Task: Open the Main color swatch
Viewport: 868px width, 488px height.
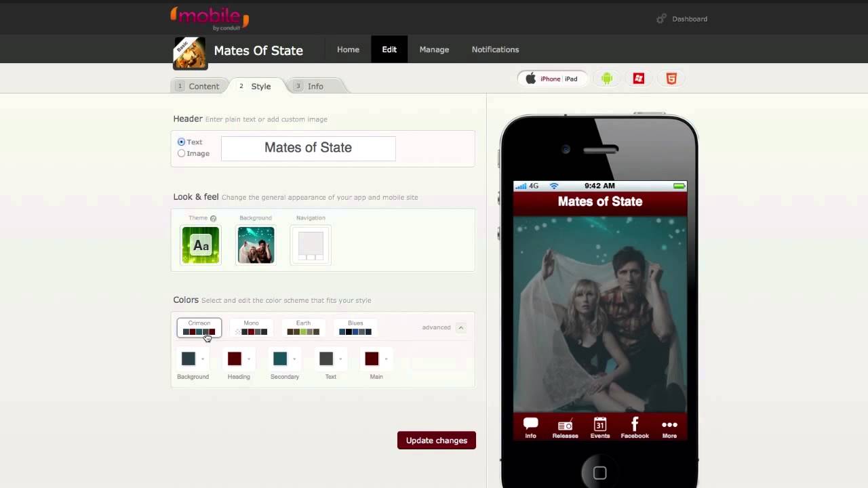Action: click(x=372, y=359)
